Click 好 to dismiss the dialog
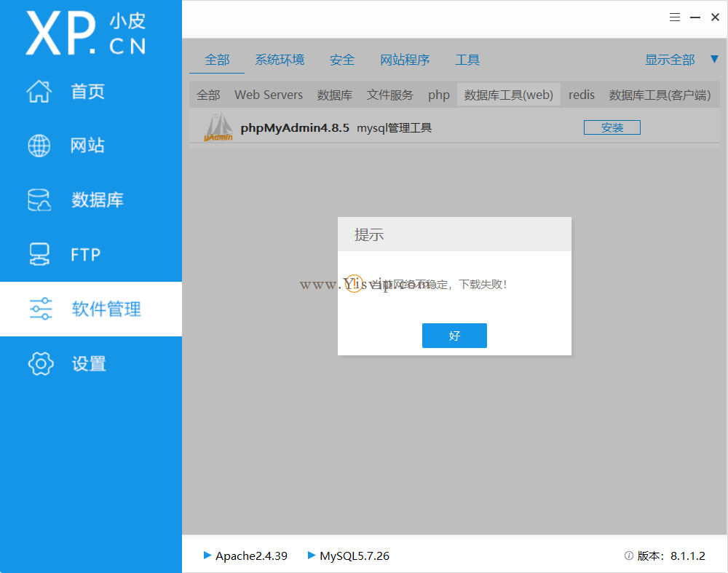This screenshot has height=573, width=728. pos(454,335)
